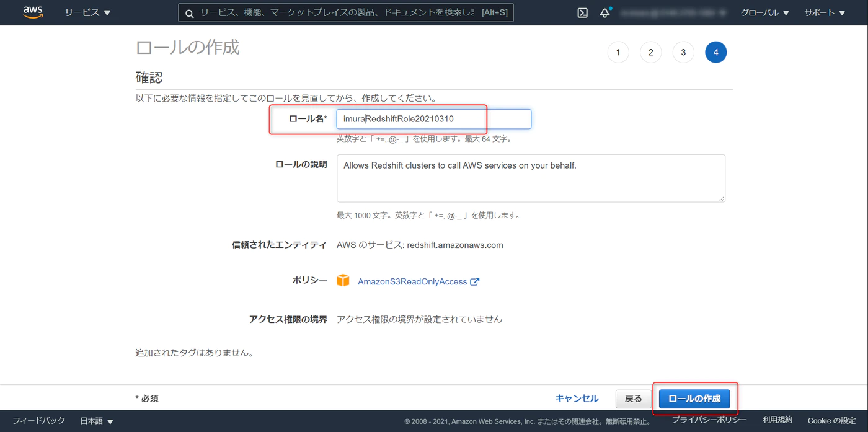The image size is (868, 432).
Task: Open the プライバシーポリシー link
Action: click(709, 420)
